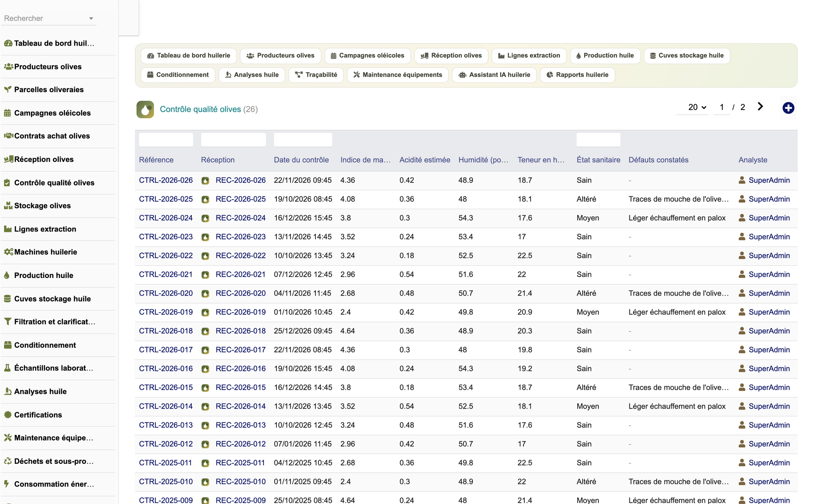Screen dimensions: 815x504
Task: Switch to the Production huile tab
Action: [x=605, y=56]
